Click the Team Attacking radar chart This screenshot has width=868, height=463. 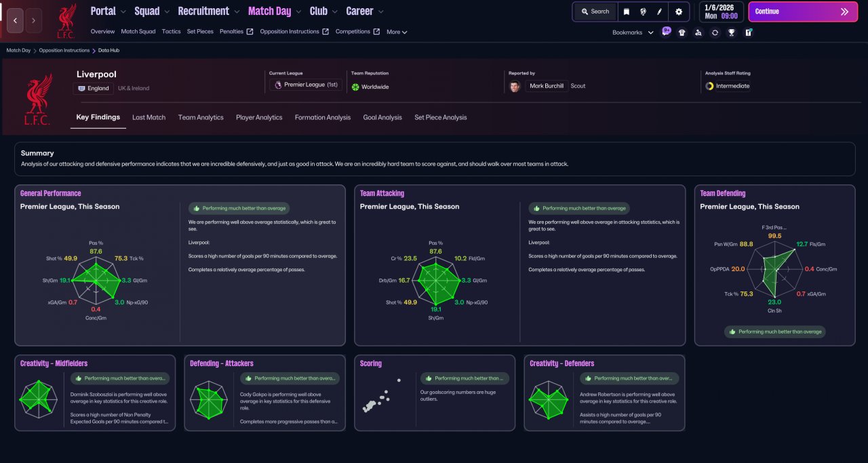pyautogui.click(x=436, y=280)
